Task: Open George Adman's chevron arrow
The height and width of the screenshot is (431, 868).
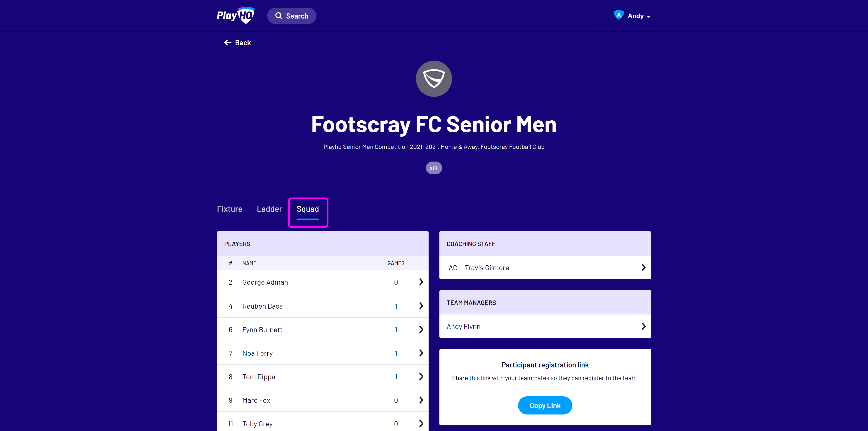Action: (421, 282)
